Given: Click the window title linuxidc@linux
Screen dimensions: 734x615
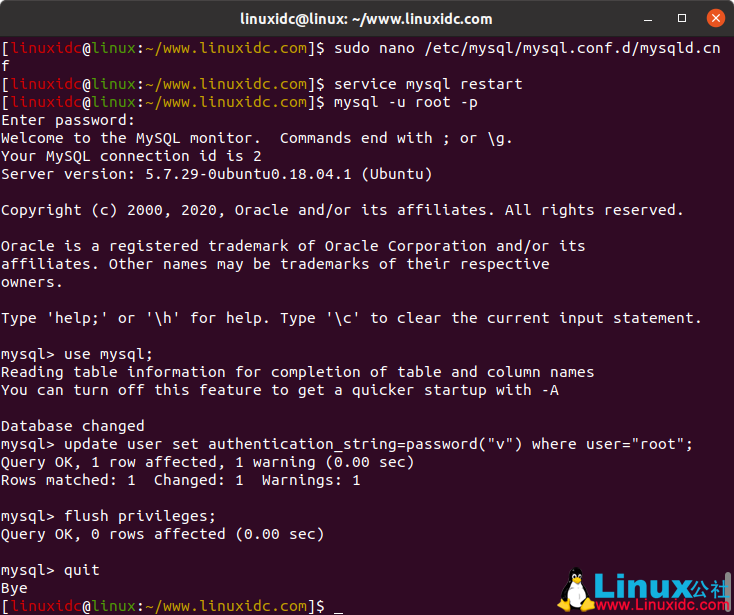Looking at the screenshot, I should coord(366,19).
